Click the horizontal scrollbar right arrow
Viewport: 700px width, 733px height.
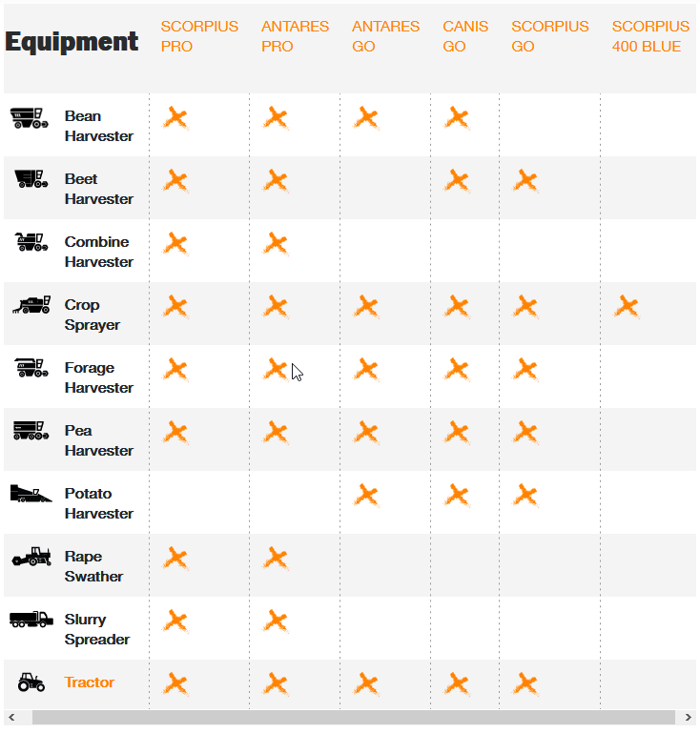pos(688,717)
